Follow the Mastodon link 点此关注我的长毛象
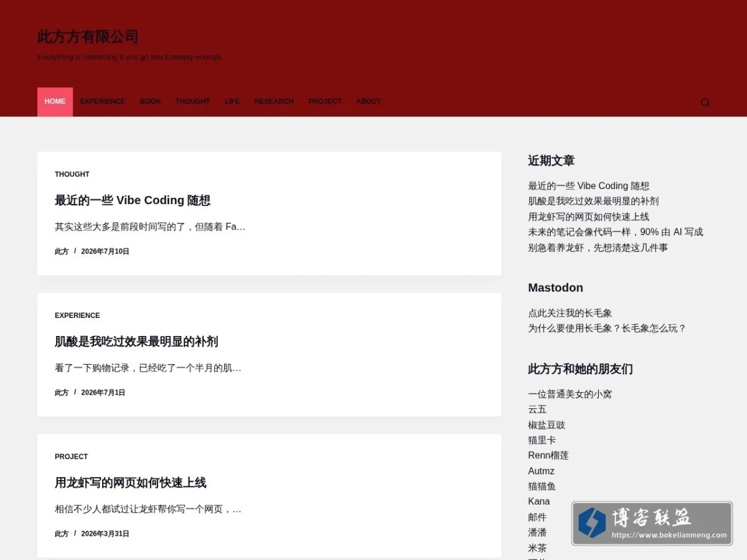The image size is (747, 560). point(570,313)
